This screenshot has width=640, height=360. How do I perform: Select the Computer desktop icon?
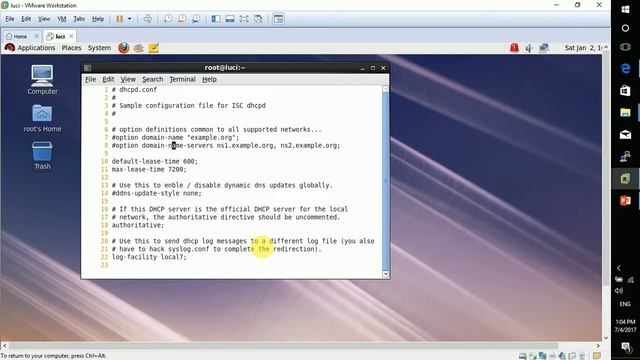click(x=42, y=80)
